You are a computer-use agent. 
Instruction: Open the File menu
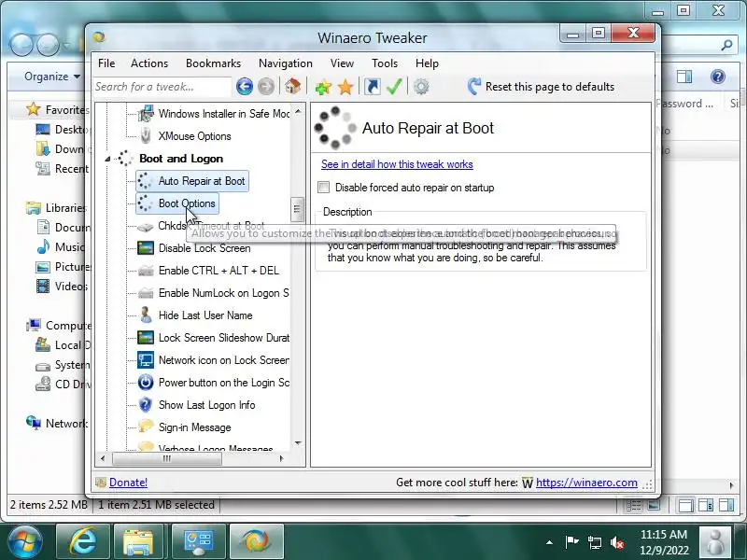(106, 63)
